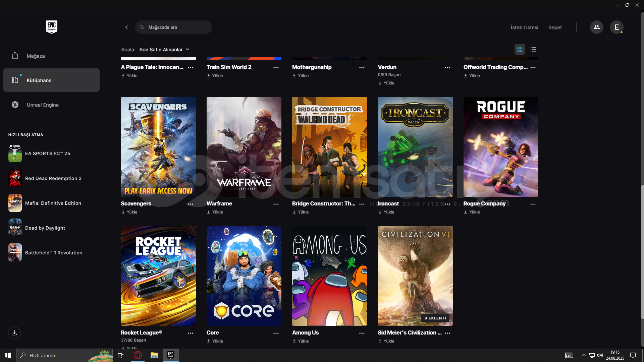Open the Civilization VI cover art

[x=415, y=276]
